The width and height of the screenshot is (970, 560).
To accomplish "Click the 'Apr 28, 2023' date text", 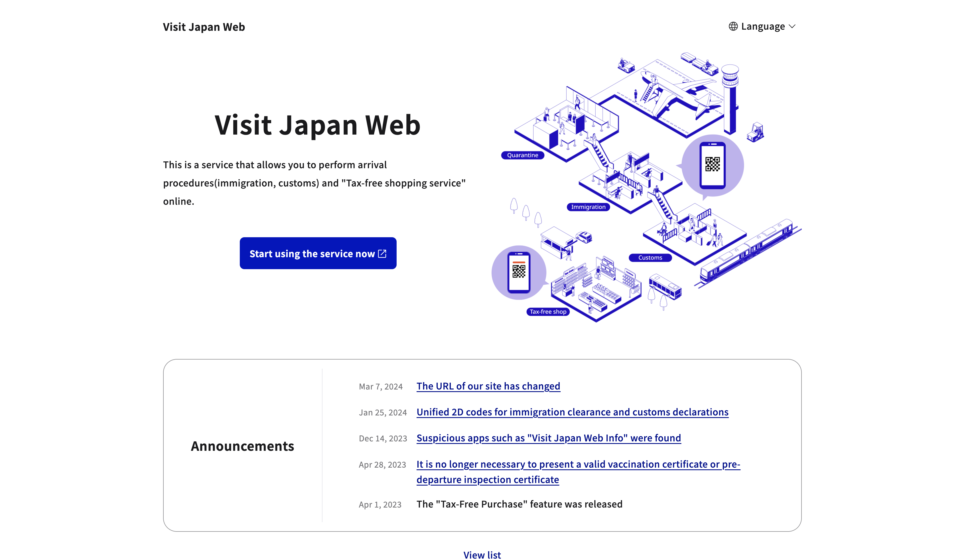I will 382,464.
